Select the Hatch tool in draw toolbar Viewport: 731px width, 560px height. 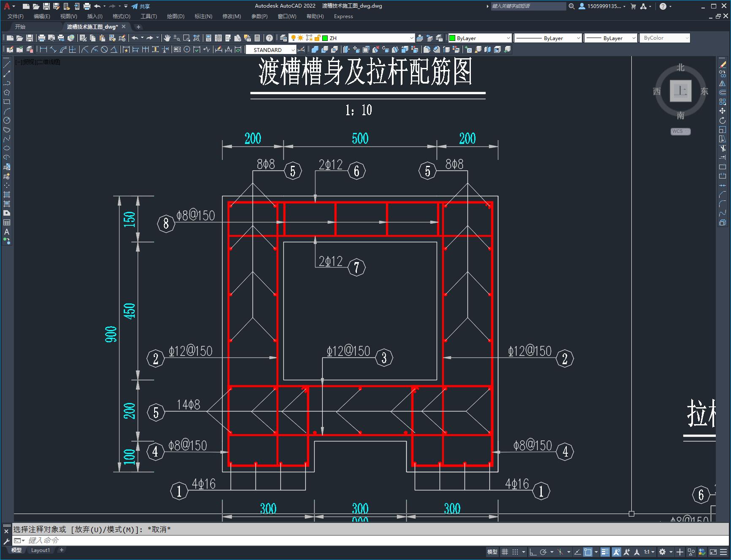coord(7,195)
